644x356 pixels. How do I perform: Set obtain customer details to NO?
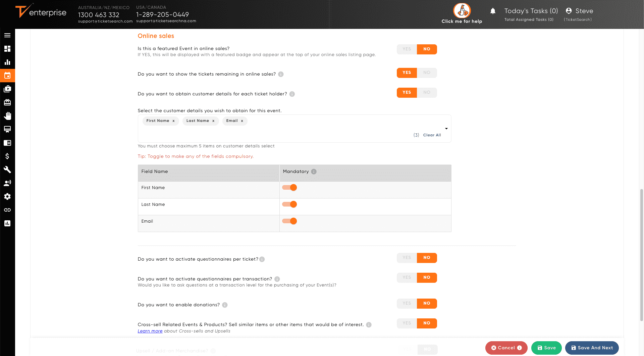point(427,92)
